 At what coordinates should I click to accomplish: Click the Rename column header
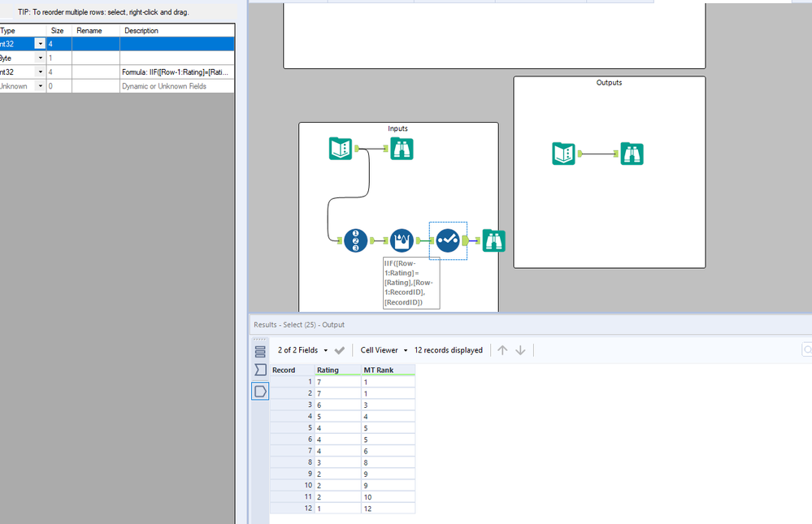point(96,31)
